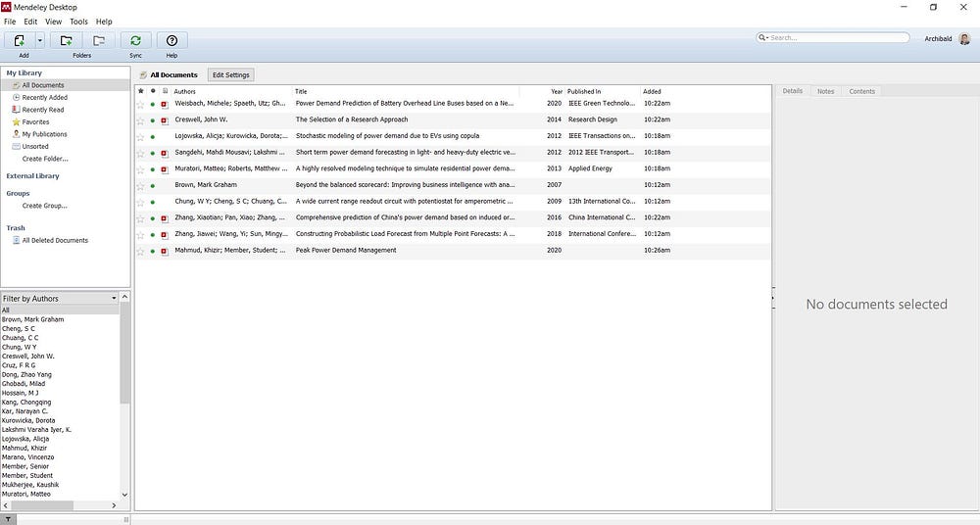Click the Archibald profile avatar
The width and height of the screenshot is (980, 525).
965,39
